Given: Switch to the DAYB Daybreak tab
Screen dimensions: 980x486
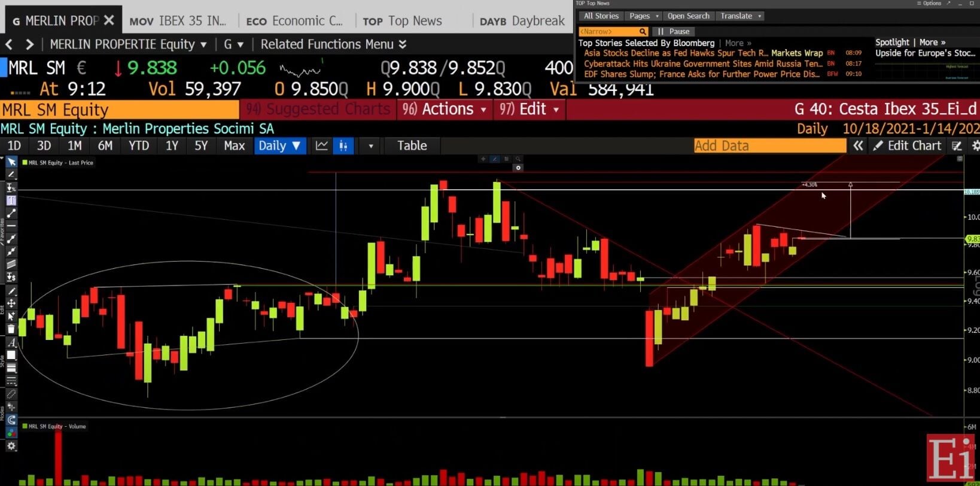Looking at the screenshot, I should pos(522,21).
